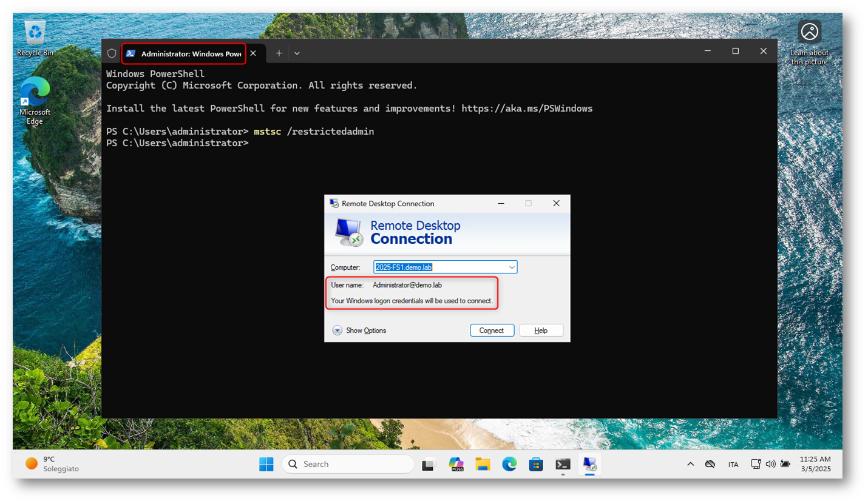Viewport: 868px width, 504px height.
Task: Switch to Remote Desktop Connection taskbar icon
Action: tap(589, 465)
